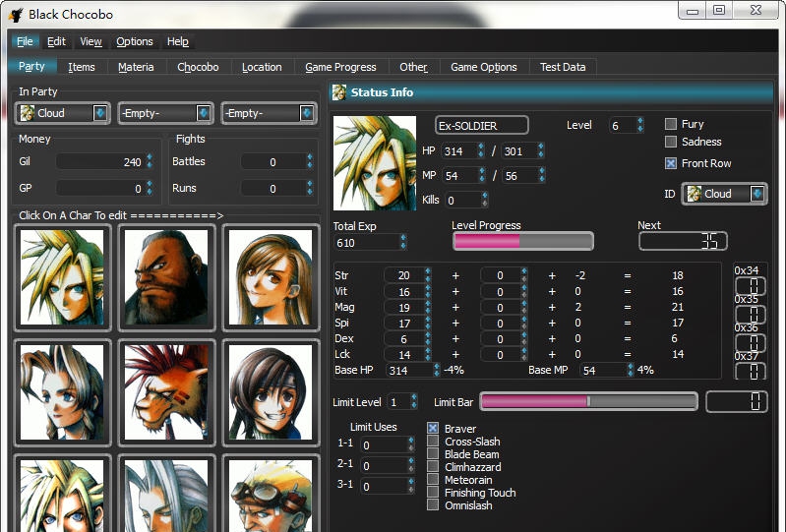786x532 pixels.
Task: Select Aerith's portrait in character grid
Action: 62,391
